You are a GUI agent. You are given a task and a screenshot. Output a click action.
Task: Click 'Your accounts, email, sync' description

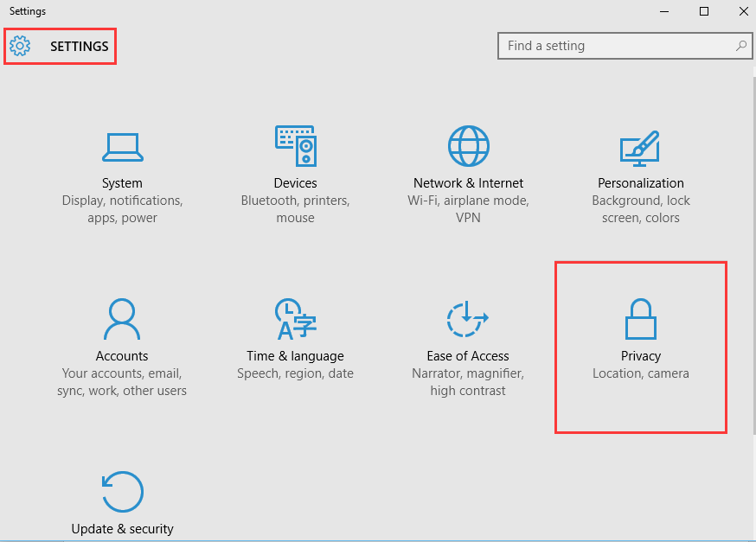[122, 382]
